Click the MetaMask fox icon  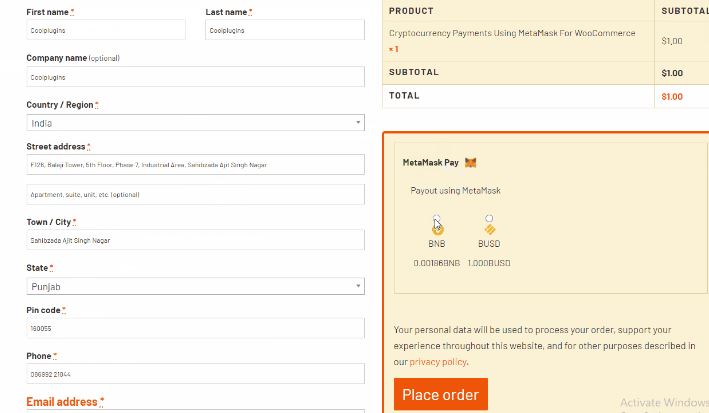point(471,162)
